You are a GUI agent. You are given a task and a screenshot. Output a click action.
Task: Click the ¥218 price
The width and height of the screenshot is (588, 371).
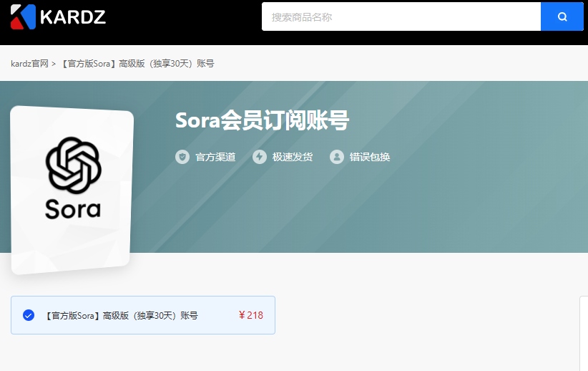pyautogui.click(x=251, y=315)
